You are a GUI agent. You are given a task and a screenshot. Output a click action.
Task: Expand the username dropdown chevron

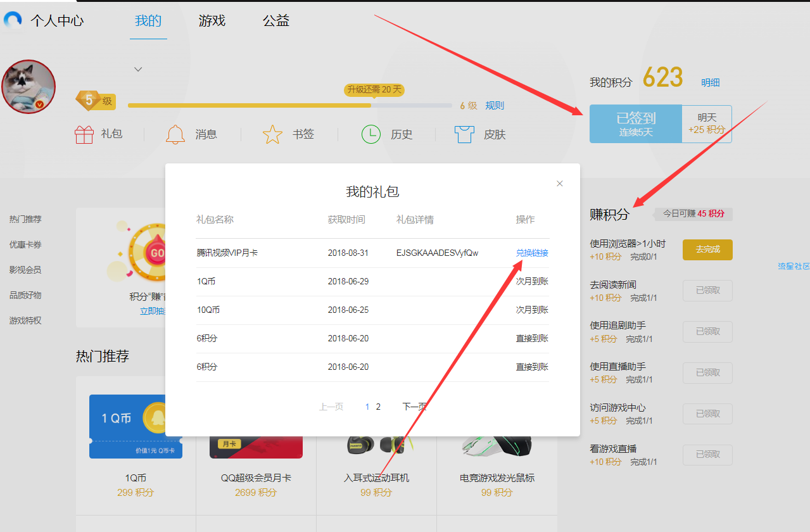point(138,69)
